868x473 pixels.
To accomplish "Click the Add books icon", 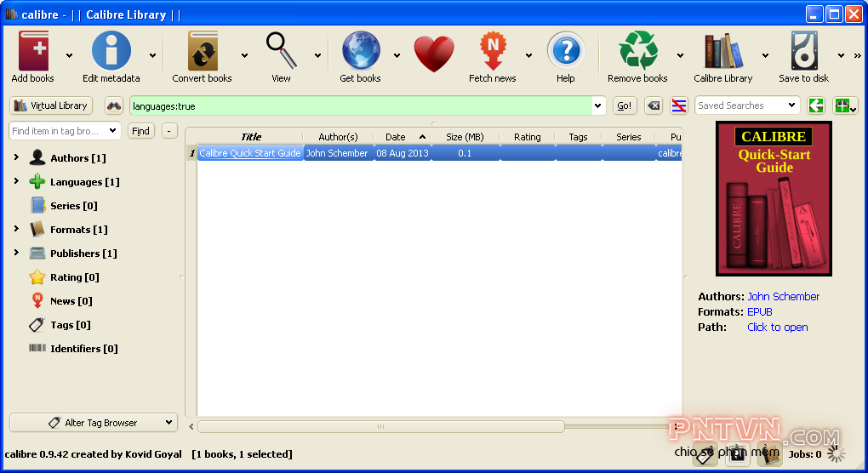I will (33, 51).
